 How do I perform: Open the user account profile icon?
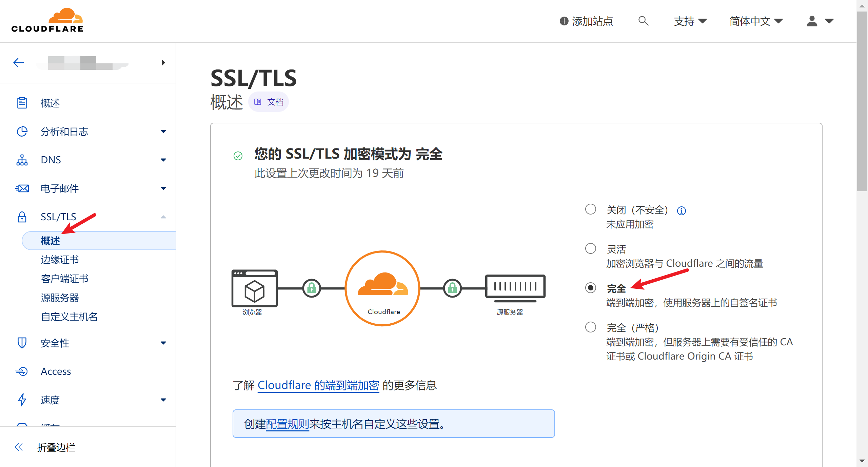(812, 21)
